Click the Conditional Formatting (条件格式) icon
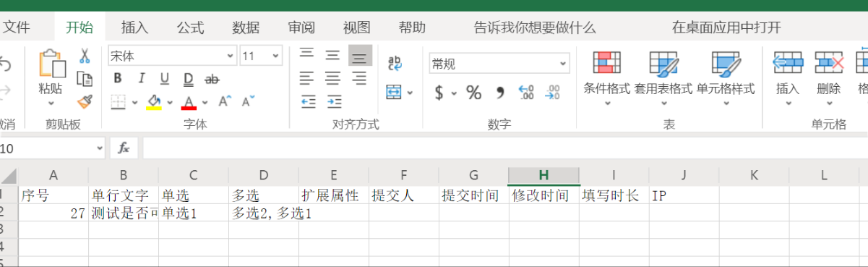The height and width of the screenshot is (267, 868). coord(607,63)
